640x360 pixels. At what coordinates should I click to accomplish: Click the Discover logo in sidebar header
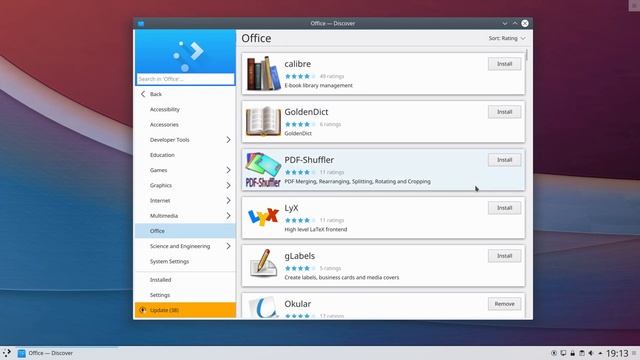tap(188, 56)
